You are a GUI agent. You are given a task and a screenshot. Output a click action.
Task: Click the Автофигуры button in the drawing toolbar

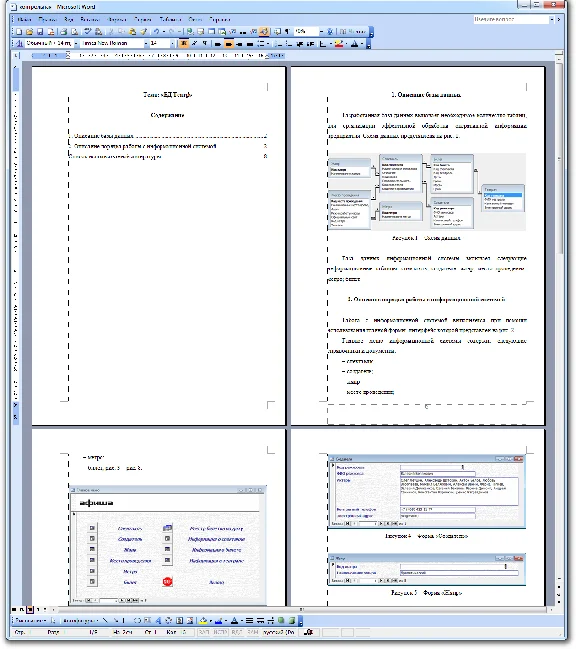[x=79, y=620]
